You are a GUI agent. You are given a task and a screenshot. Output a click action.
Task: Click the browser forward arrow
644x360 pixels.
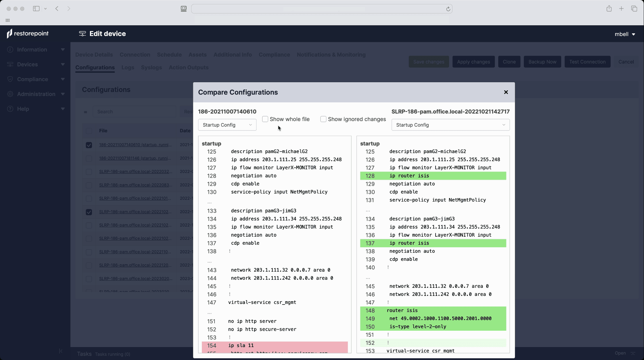point(69,9)
